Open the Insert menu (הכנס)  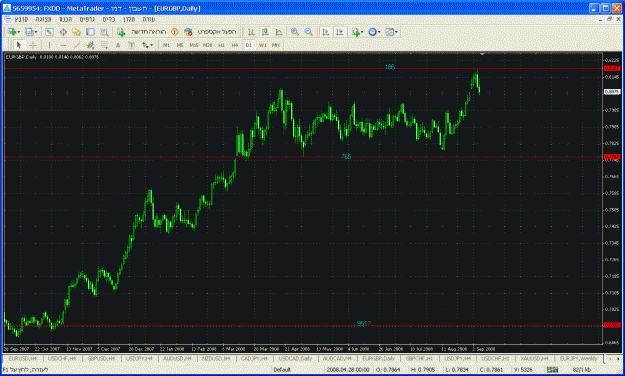coord(66,19)
